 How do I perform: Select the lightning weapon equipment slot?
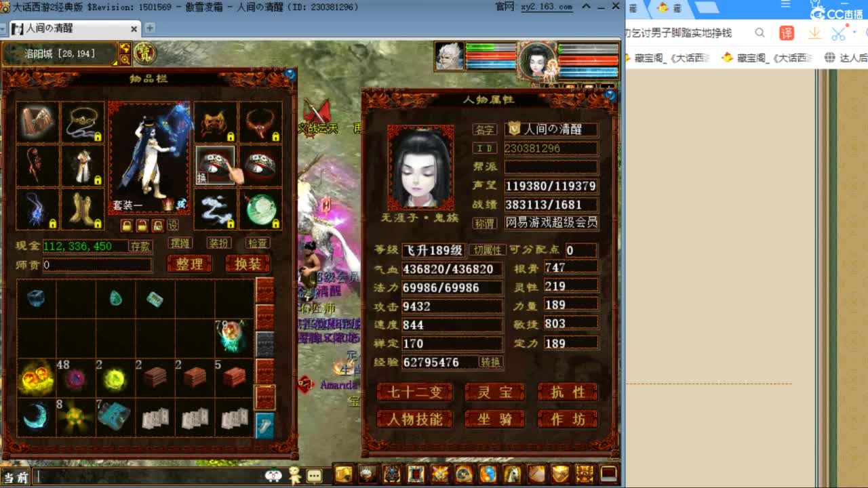tap(37, 209)
